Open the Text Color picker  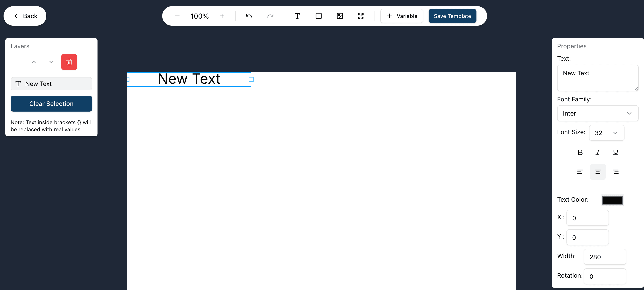612,200
